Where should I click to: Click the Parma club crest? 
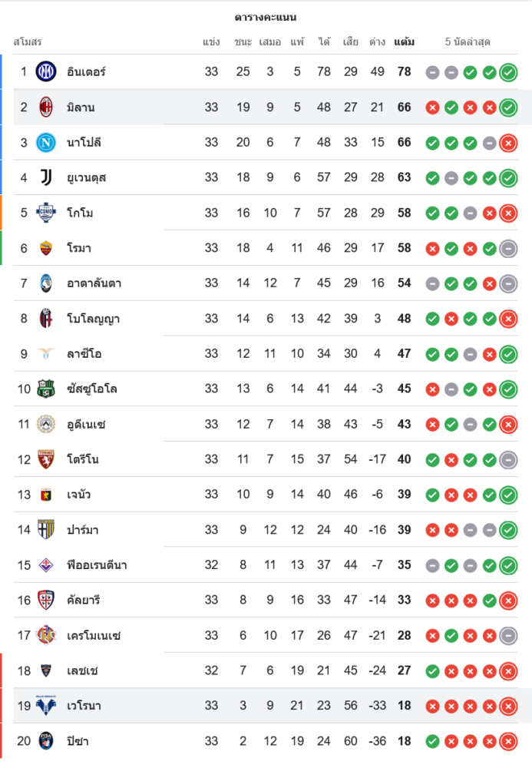point(46,530)
